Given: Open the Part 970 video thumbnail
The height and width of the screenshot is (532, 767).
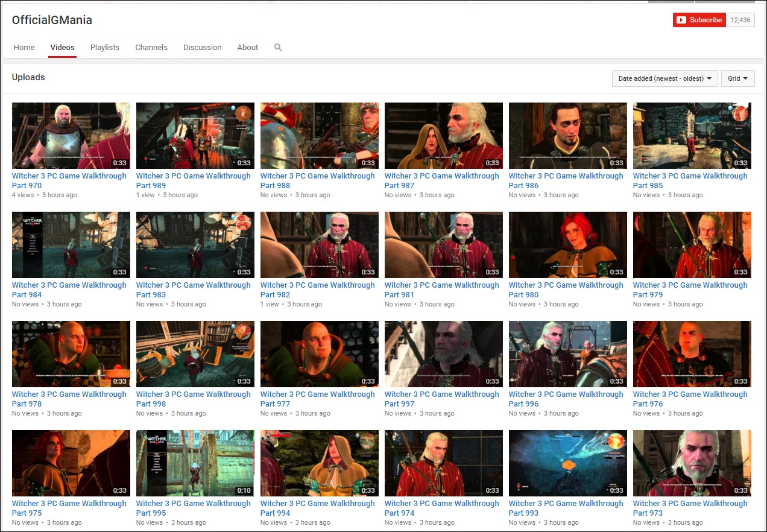Looking at the screenshot, I should (x=71, y=136).
